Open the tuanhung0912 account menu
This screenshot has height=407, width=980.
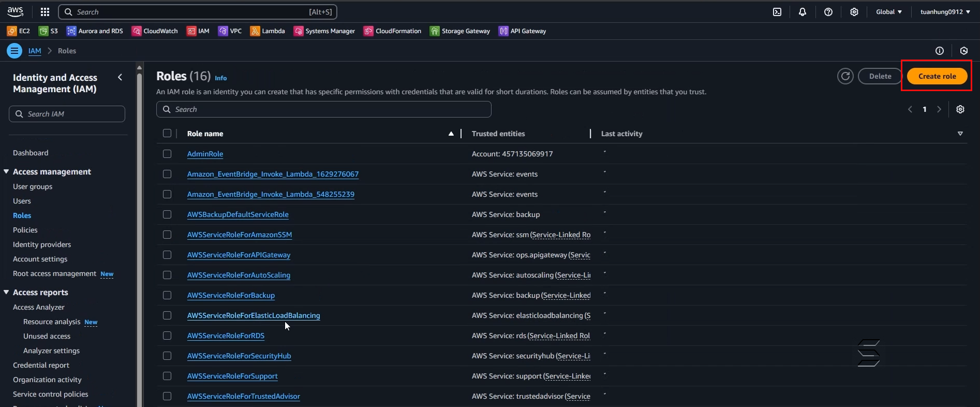click(x=945, y=12)
